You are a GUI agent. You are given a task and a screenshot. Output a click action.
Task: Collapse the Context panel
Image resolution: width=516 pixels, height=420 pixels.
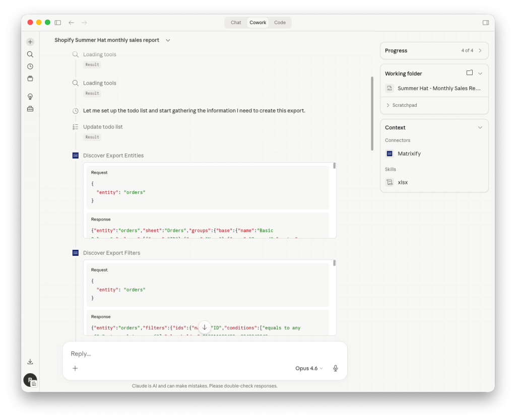coord(480,127)
